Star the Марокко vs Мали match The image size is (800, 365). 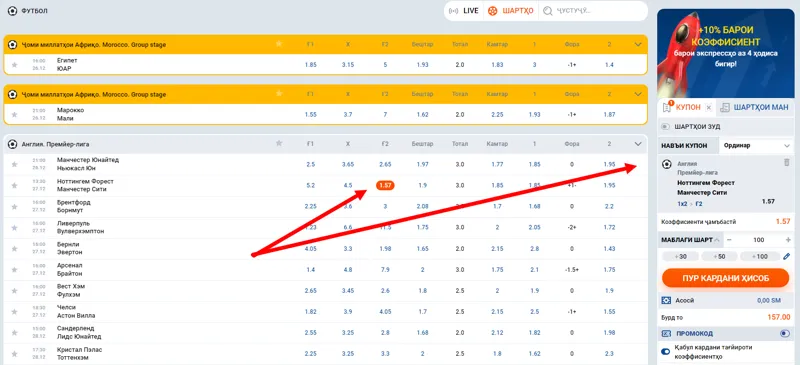click(x=14, y=114)
